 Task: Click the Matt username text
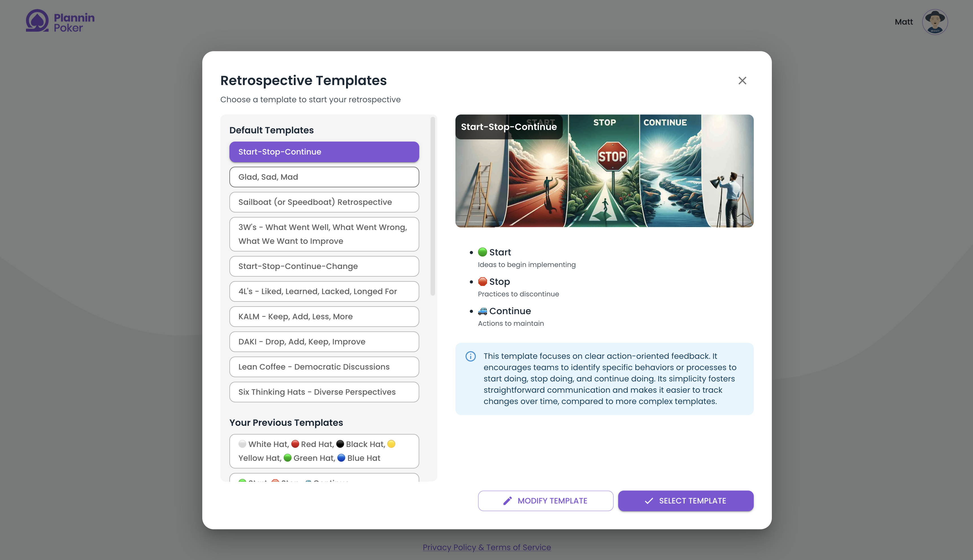point(904,22)
